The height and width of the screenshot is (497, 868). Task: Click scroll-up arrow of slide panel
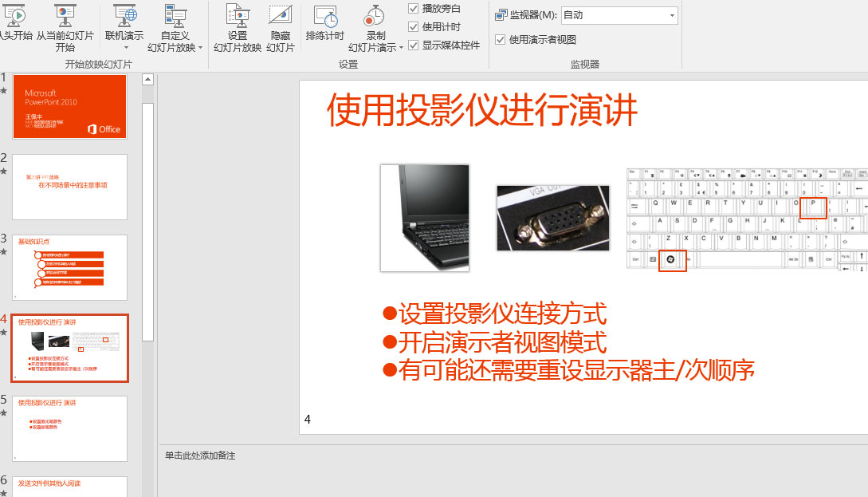coord(147,80)
